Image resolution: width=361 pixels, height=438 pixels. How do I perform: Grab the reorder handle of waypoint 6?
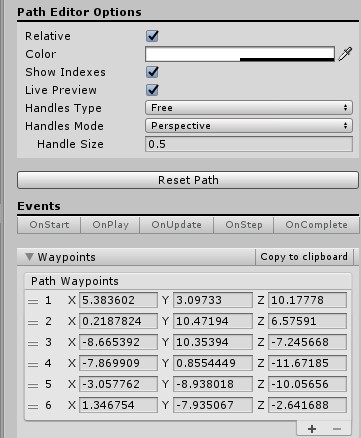click(33, 406)
